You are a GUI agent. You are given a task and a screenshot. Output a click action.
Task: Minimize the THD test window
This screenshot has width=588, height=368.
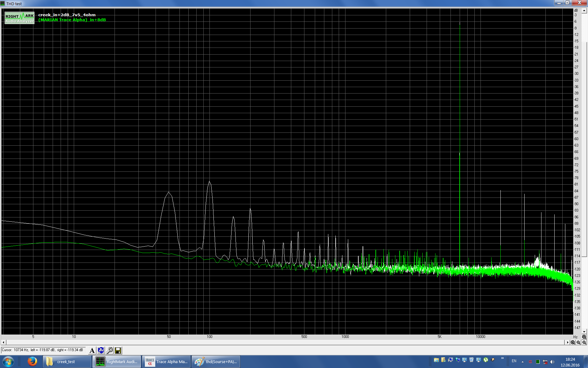click(559, 3)
